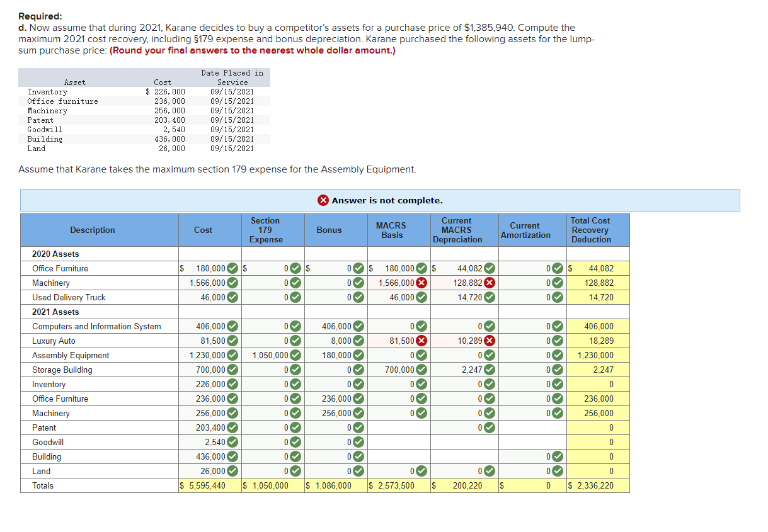Select the 2021 Assets row label
This screenshot has width=768, height=532.
[57, 312]
